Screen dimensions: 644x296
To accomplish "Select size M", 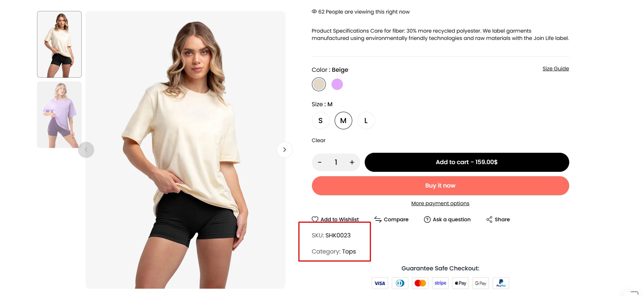I will pyautogui.click(x=343, y=121).
